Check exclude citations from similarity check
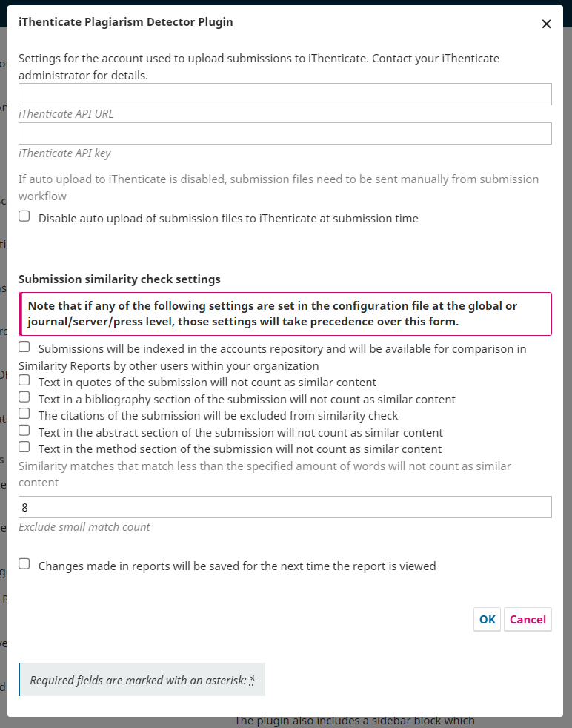This screenshot has height=728, width=572. click(24, 414)
